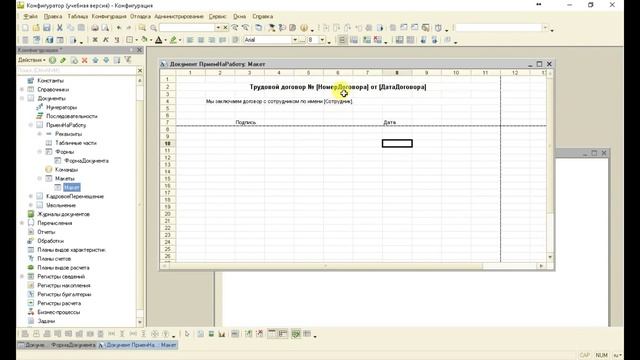
Task: Save with the floppy disk icon
Action: [x=47, y=28]
